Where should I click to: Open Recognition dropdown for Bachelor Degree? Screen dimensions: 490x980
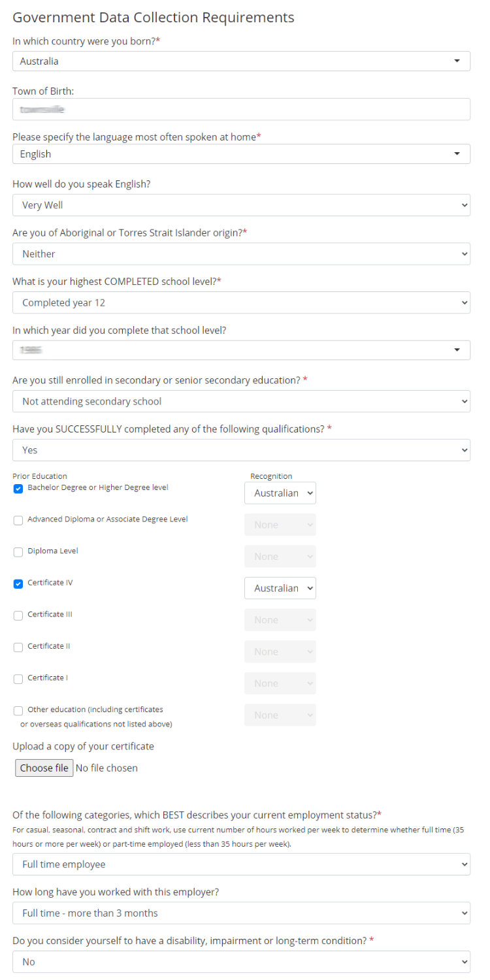280,493
